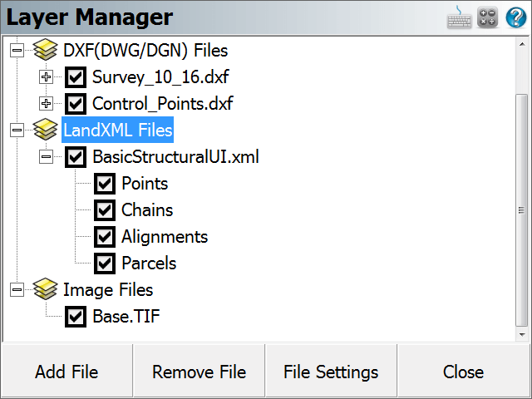Uncheck the Control_Points.dxf checkbox

pos(76,103)
